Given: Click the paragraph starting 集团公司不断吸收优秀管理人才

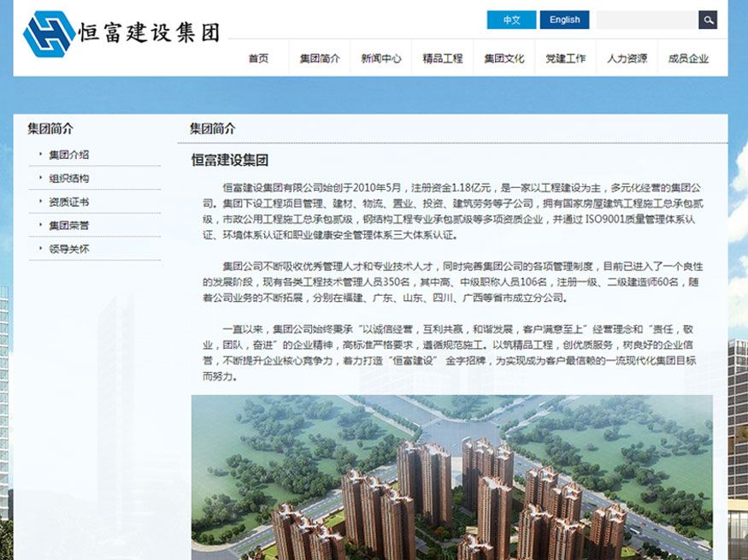Looking at the screenshot, I should coord(452,282).
